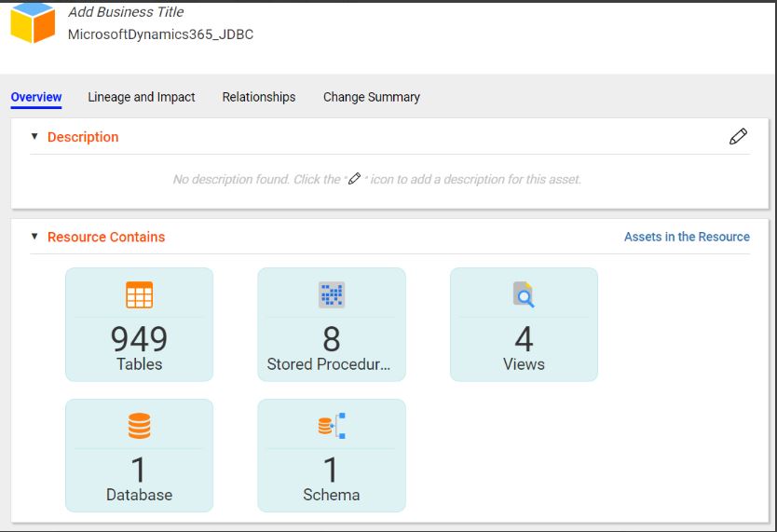Screen dimensions: 777x532
Task: Open the Change Summary tab
Action: (372, 97)
